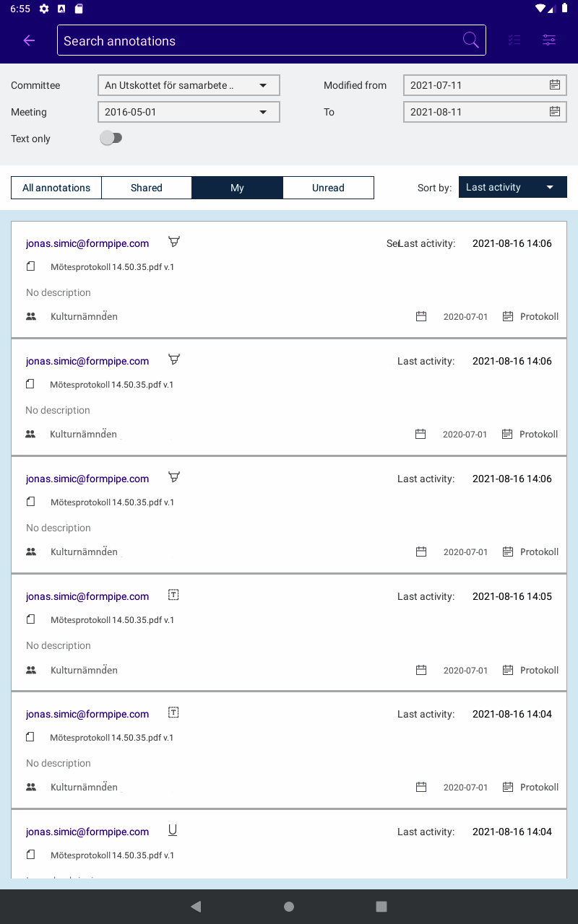Click the underline annotation icon
Image resolution: width=578 pixels, height=924 pixels.
[x=173, y=830]
